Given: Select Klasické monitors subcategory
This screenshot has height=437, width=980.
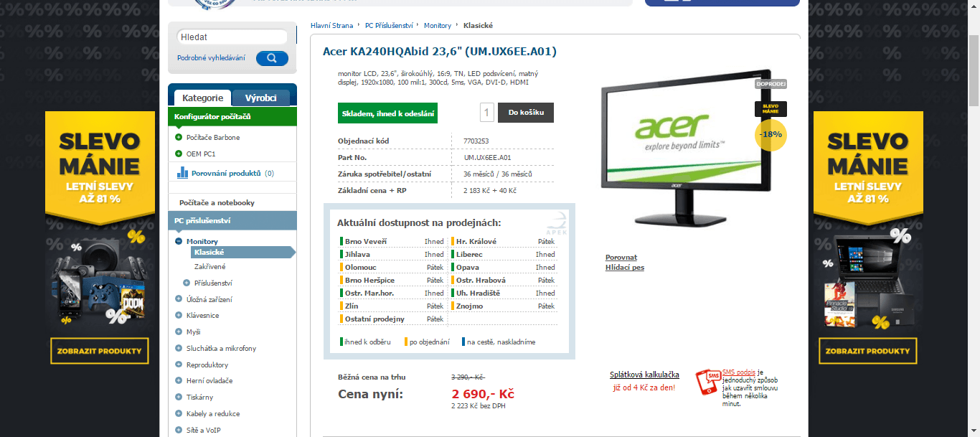Looking at the screenshot, I should point(242,252).
